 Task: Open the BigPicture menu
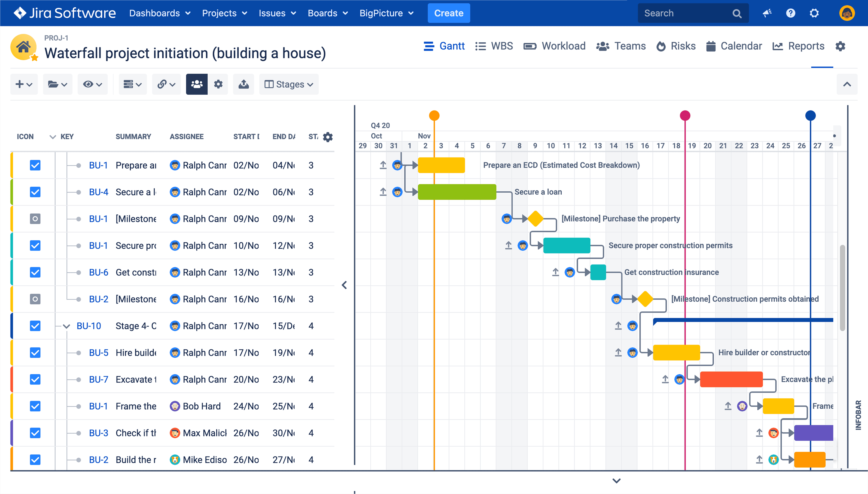tap(386, 13)
